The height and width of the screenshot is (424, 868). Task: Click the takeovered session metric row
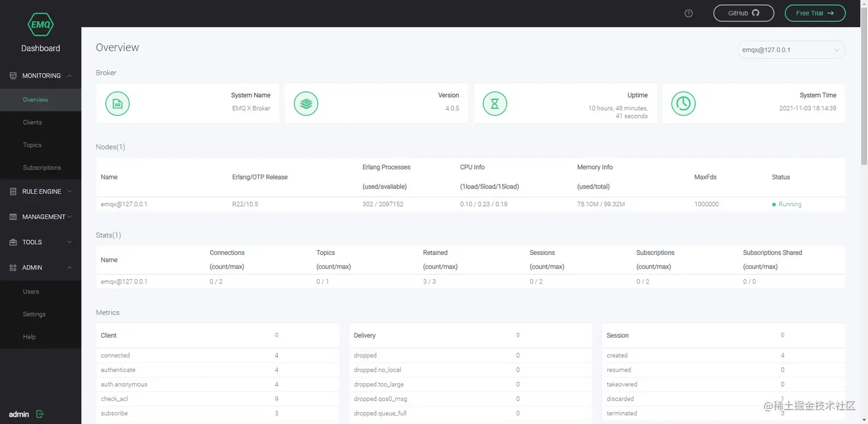pyautogui.click(x=724, y=384)
